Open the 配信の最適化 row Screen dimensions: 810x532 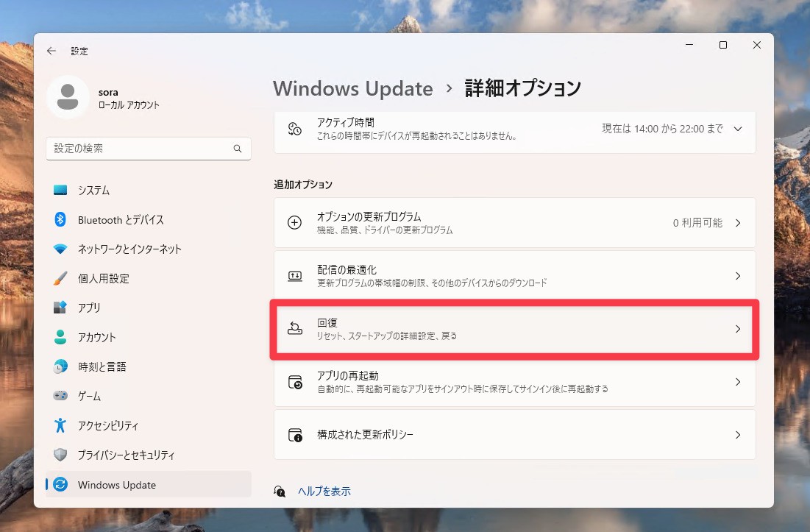514,276
